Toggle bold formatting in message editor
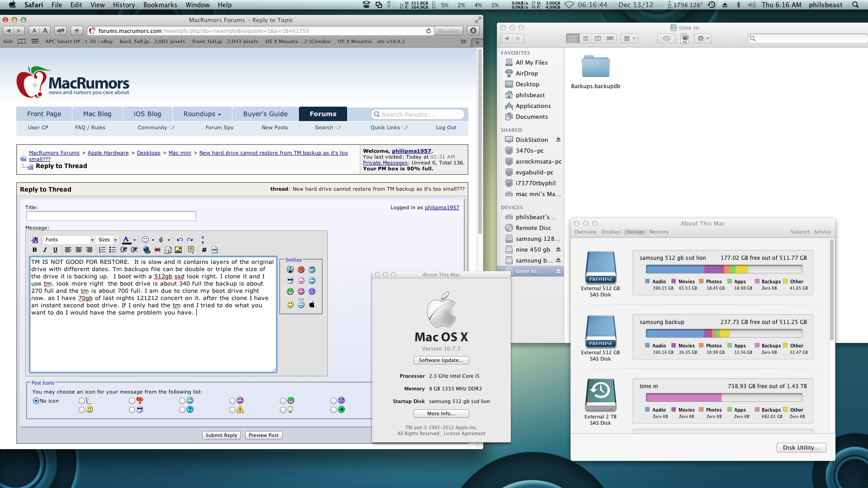868x488 pixels. pyautogui.click(x=34, y=250)
